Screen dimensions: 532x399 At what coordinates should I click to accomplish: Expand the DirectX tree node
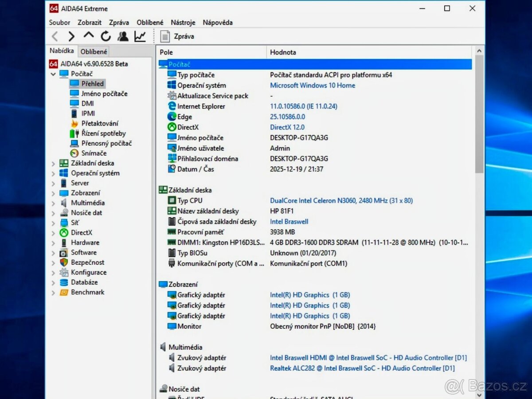pyautogui.click(x=53, y=233)
